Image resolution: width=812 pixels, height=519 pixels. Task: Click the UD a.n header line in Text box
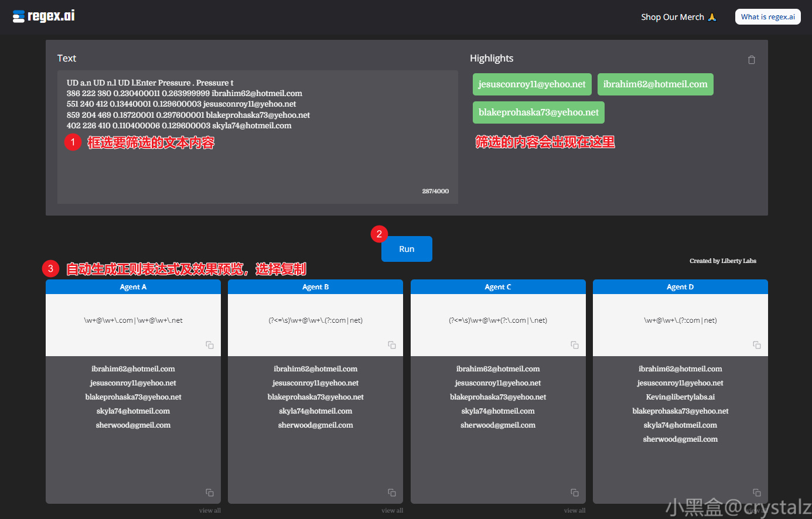[150, 83]
